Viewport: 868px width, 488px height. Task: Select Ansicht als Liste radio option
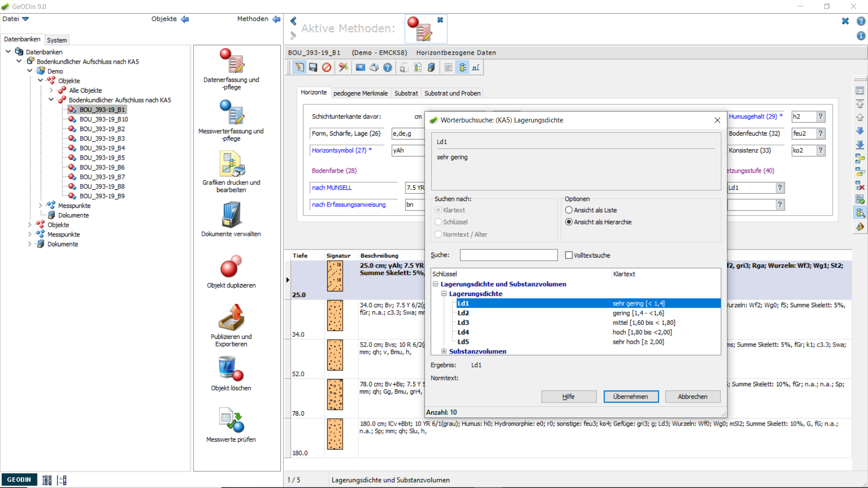click(x=569, y=210)
